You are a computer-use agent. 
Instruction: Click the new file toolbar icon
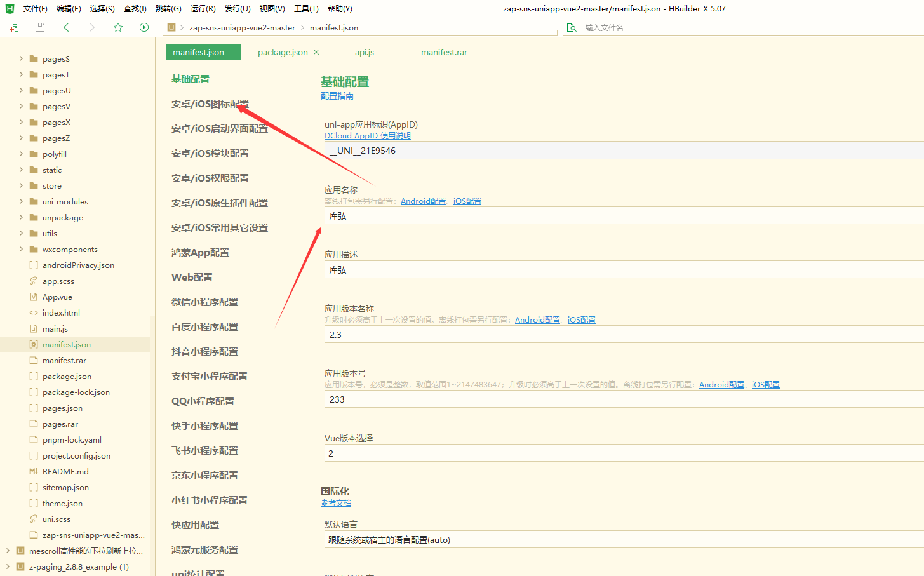tap(14, 27)
